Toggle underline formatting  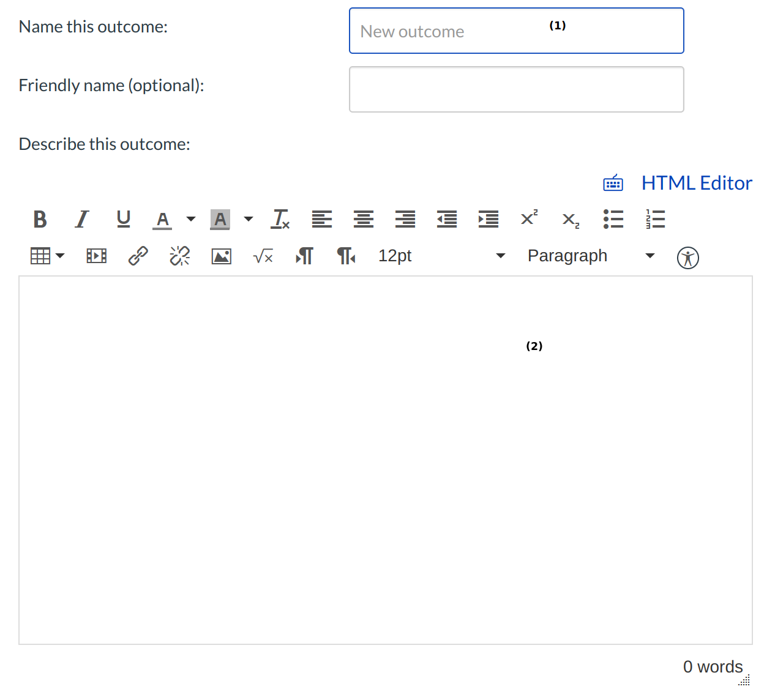(x=124, y=219)
